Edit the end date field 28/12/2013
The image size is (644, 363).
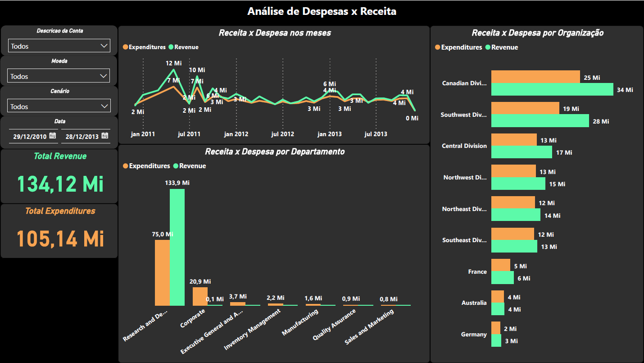[82, 136]
